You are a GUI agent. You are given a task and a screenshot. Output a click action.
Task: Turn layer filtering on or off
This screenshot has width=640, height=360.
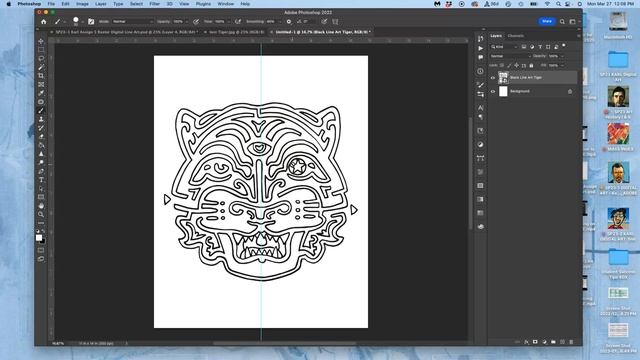pos(564,46)
